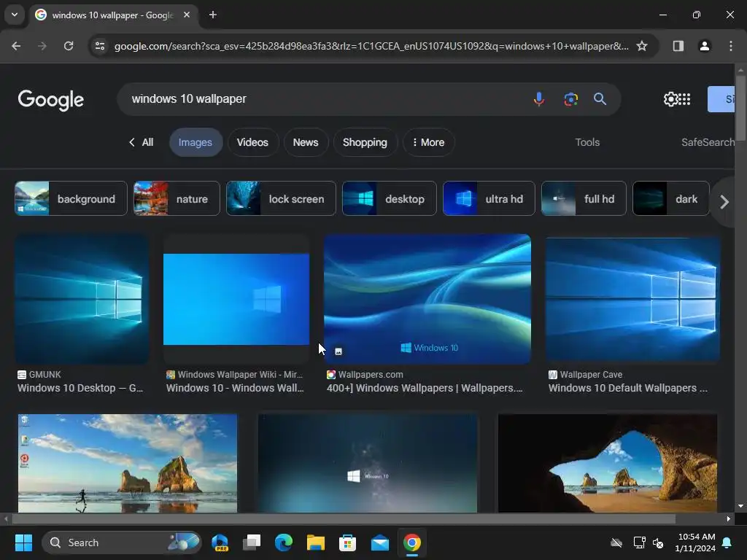Image resolution: width=747 pixels, height=560 pixels.
Task: Open the Chrome side panel
Action: (x=678, y=46)
